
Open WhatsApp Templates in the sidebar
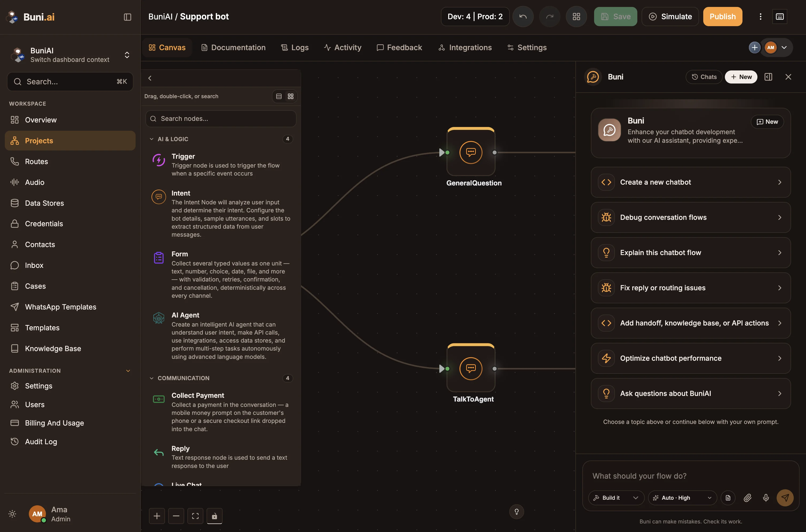(x=70, y=307)
